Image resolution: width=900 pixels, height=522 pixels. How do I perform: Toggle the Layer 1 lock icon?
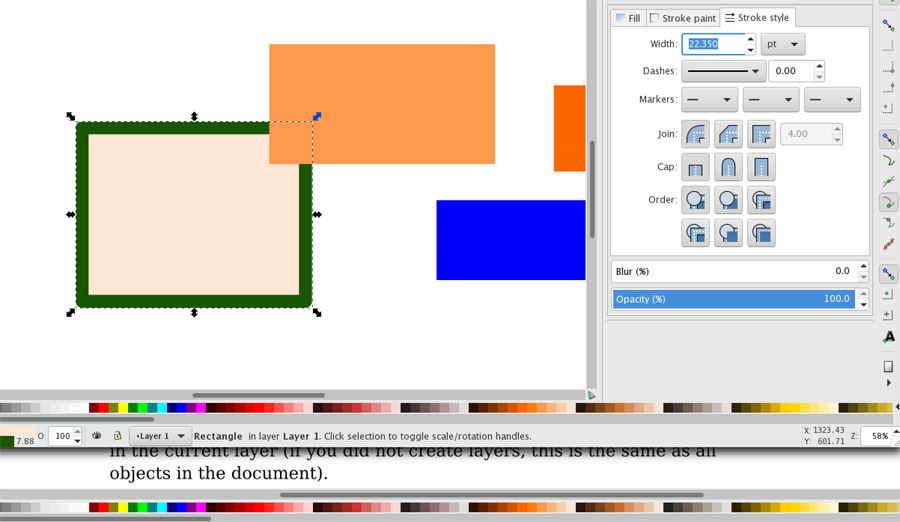pyautogui.click(x=117, y=436)
